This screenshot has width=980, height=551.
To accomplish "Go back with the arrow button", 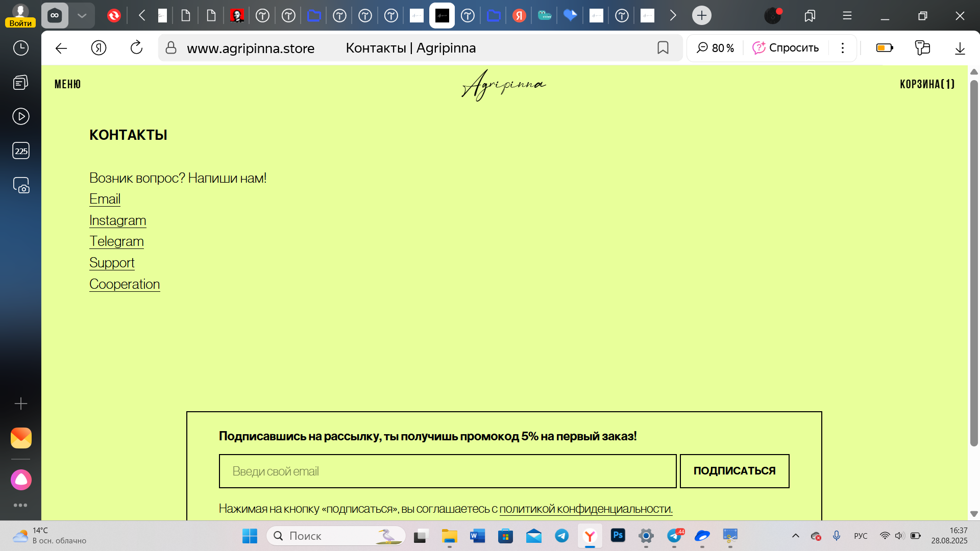I will (61, 48).
